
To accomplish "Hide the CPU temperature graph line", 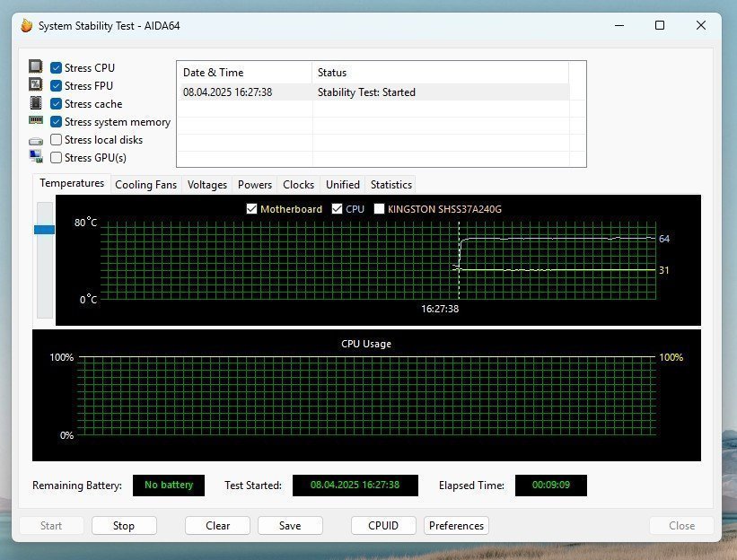I will click(337, 208).
